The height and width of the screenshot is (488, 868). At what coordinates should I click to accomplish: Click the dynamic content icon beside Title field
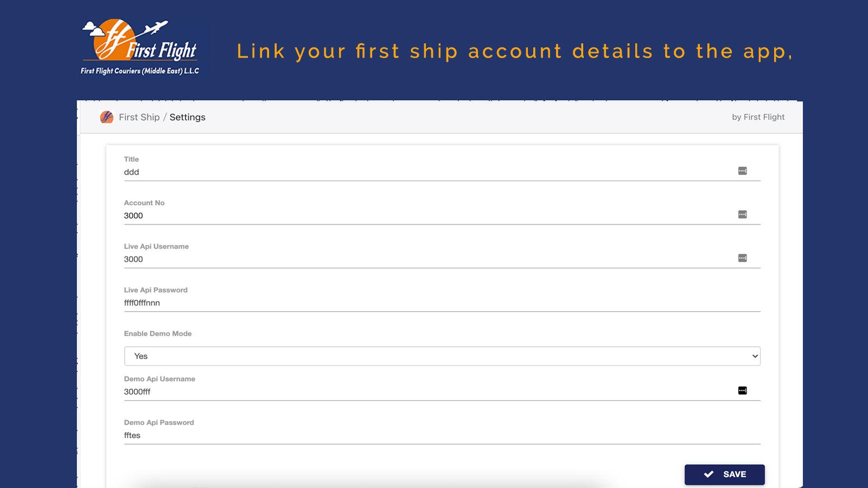(x=744, y=170)
